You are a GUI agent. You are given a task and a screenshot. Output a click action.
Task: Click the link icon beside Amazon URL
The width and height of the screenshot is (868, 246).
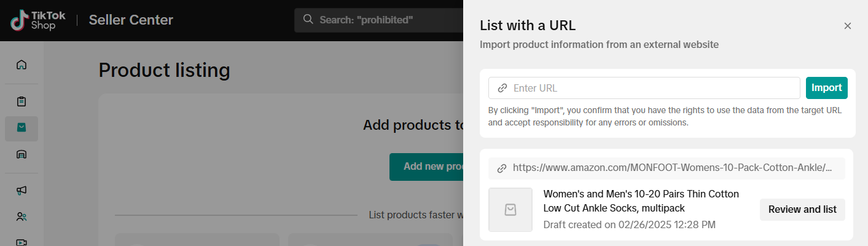tap(502, 168)
